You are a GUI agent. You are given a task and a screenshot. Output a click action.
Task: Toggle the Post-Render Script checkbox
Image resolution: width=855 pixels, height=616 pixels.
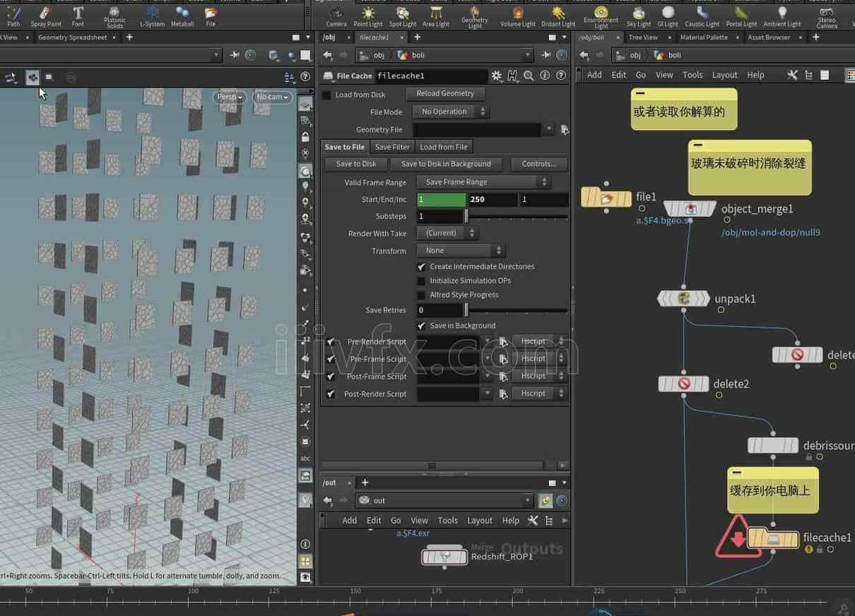(x=331, y=393)
